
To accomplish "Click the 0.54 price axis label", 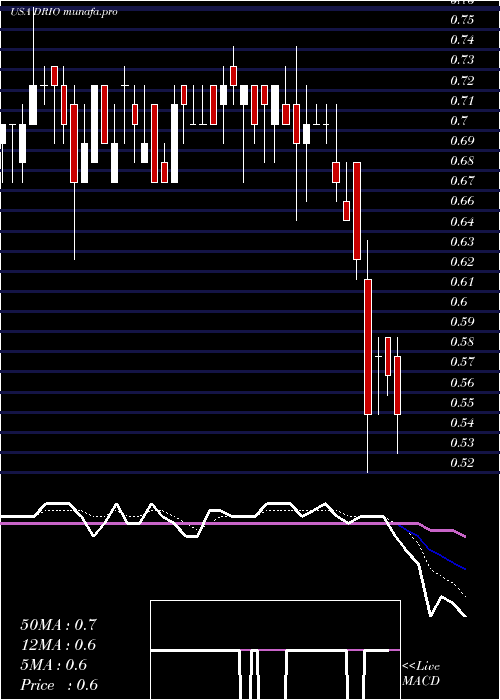I will click(462, 423).
